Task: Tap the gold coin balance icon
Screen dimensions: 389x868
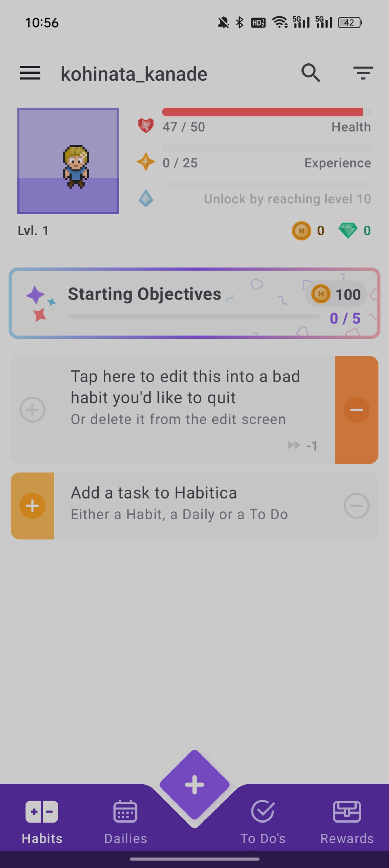Action: pos(301,231)
